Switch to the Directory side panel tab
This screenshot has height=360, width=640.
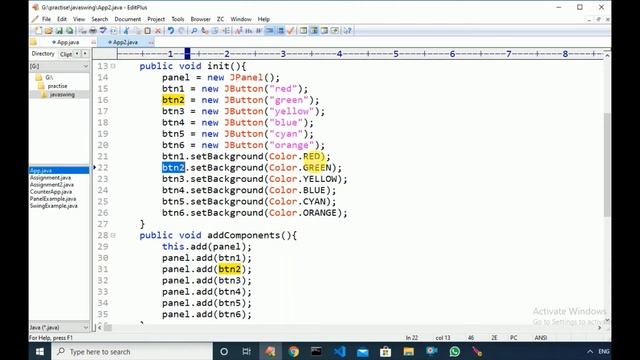click(x=43, y=54)
